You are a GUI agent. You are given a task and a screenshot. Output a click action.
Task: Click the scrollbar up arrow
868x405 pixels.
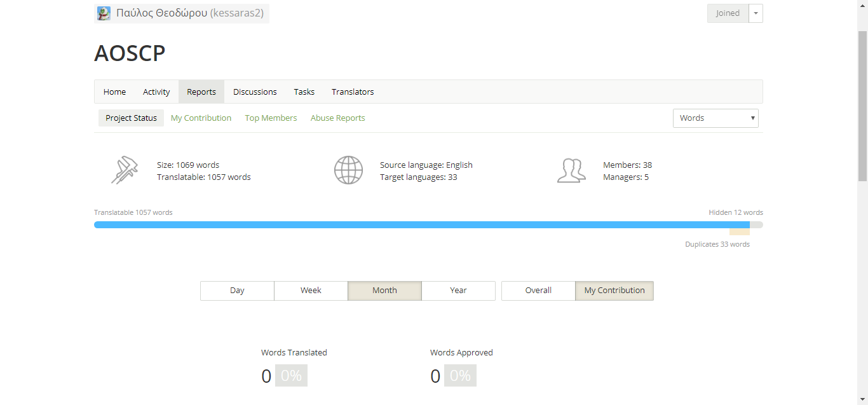click(862, 5)
